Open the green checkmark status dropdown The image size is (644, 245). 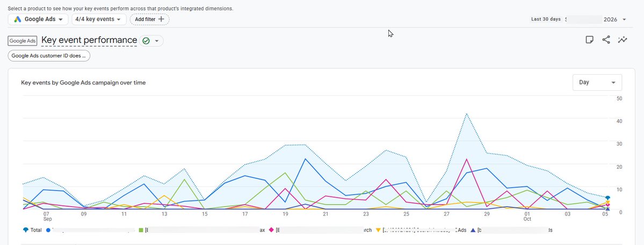[151, 41]
